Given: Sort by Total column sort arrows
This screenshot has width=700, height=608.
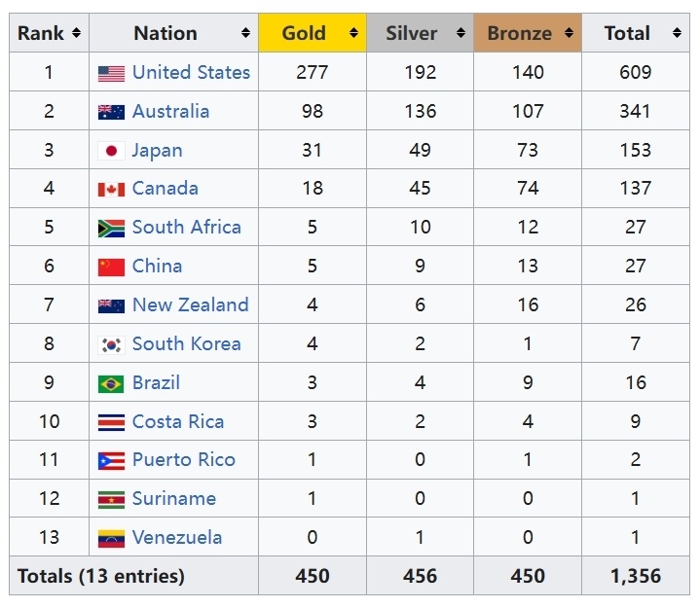Looking at the screenshot, I should (x=677, y=33).
